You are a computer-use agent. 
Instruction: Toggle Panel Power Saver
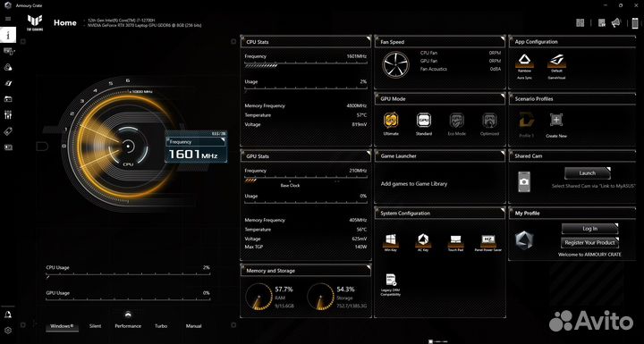coord(488,242)
